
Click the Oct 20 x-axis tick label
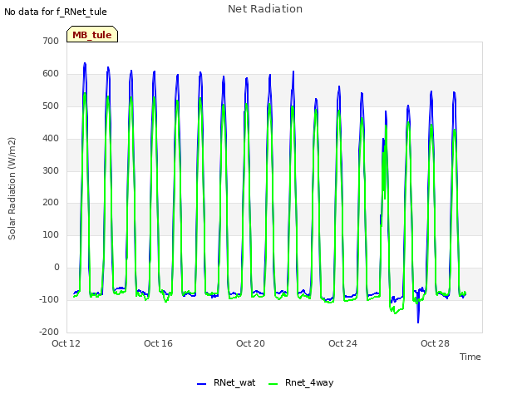pos(250,343)
